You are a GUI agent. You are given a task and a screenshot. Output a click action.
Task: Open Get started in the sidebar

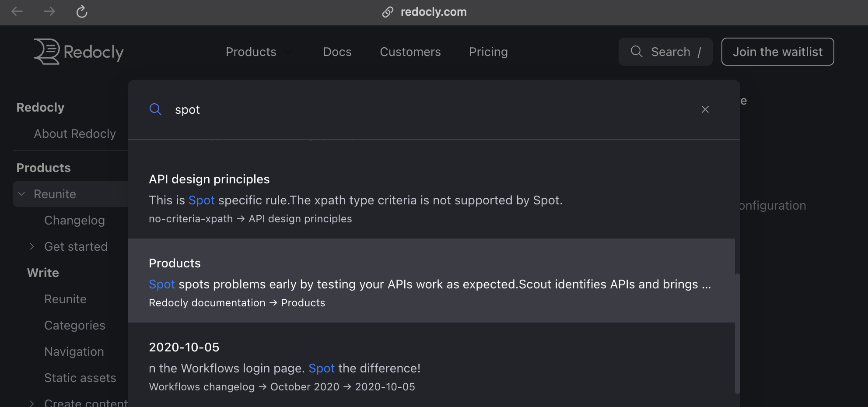(76, 246)
